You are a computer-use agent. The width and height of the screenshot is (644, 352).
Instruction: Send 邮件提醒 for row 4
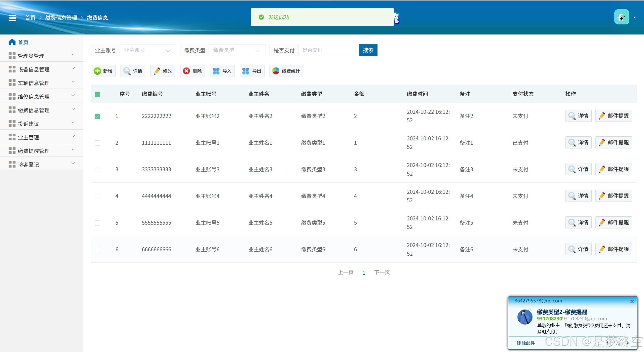(x=614, y=196)
